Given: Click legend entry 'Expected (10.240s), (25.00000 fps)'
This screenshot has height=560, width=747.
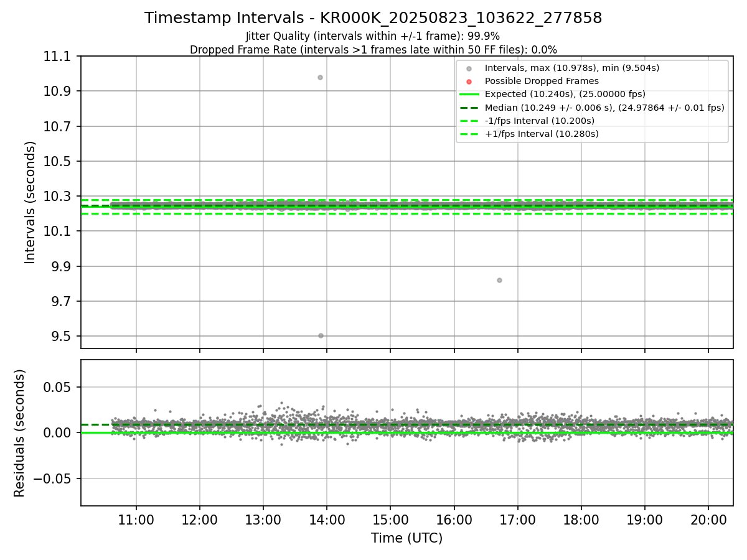Looking at the screenshot, I should click(x=565, y=94).
